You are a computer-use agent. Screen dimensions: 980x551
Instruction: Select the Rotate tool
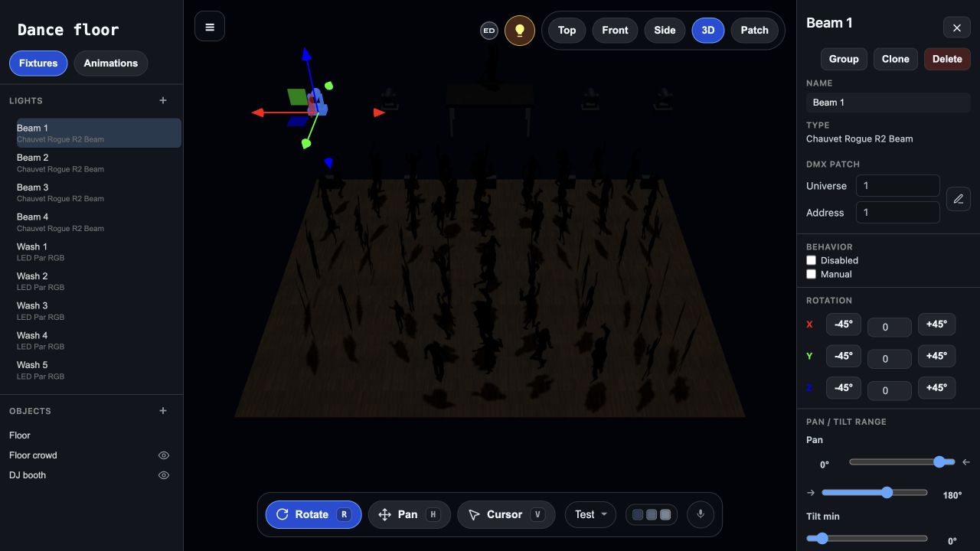point(313,514)
